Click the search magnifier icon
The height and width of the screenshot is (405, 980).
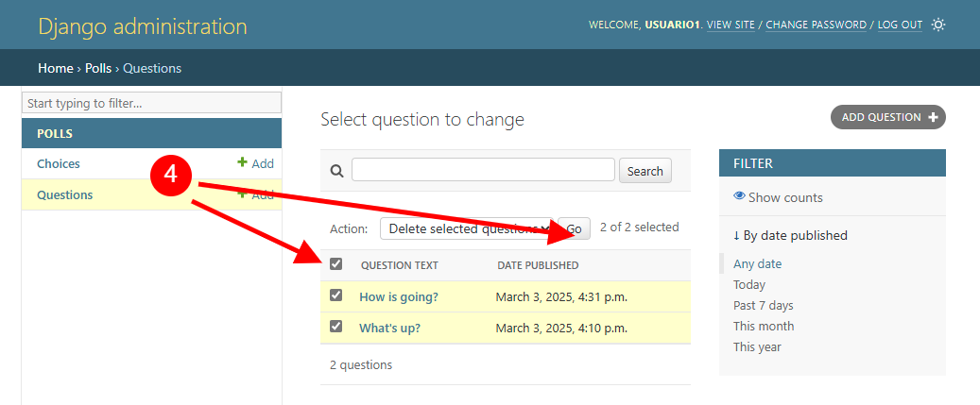tap(336, 170)
